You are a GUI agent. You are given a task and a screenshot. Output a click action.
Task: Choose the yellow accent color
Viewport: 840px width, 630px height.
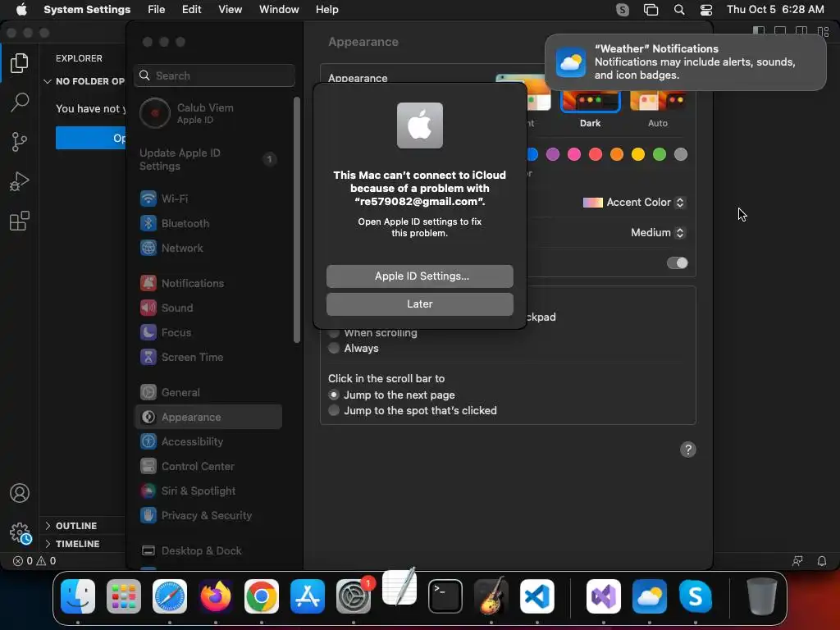click(x=638, y=155)
